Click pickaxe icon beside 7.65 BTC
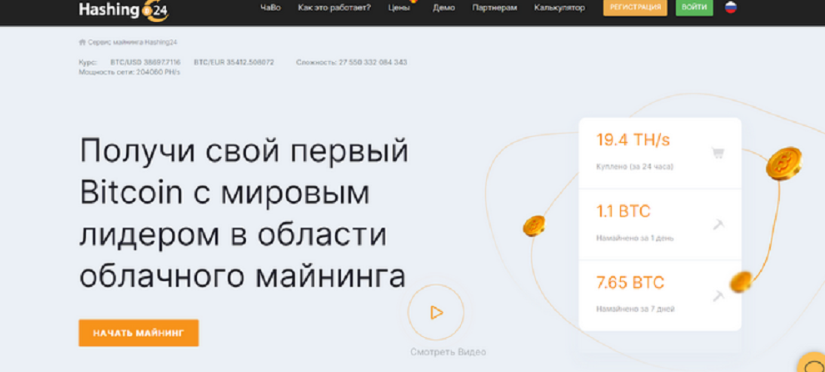 coord(718,296)
